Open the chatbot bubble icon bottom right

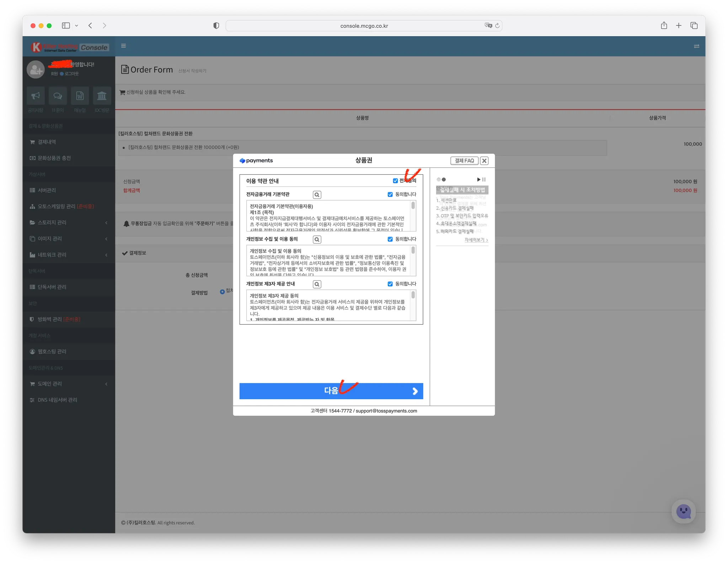683,511
